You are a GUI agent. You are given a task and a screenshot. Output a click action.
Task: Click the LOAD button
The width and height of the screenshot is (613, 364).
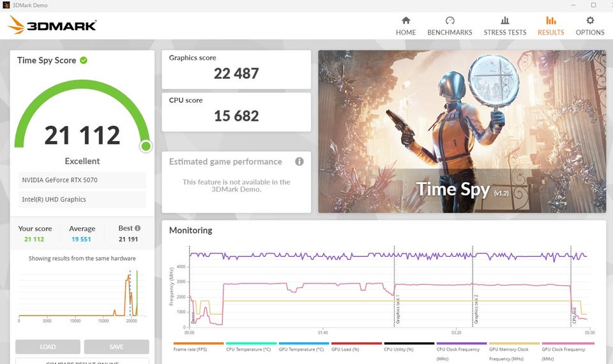48,347
